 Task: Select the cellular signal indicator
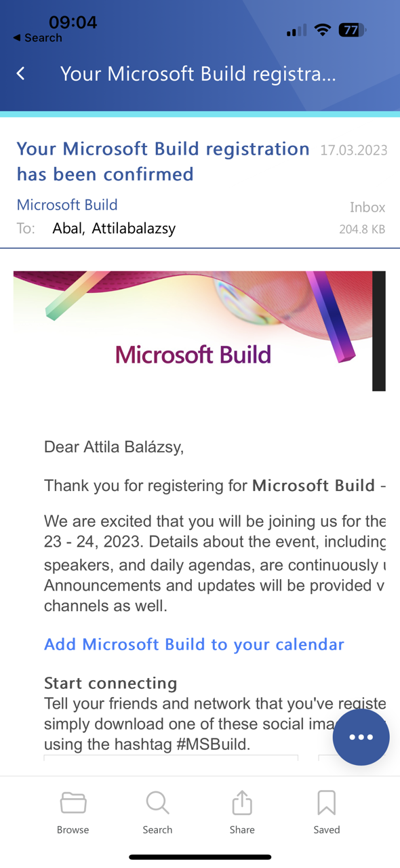296,30
